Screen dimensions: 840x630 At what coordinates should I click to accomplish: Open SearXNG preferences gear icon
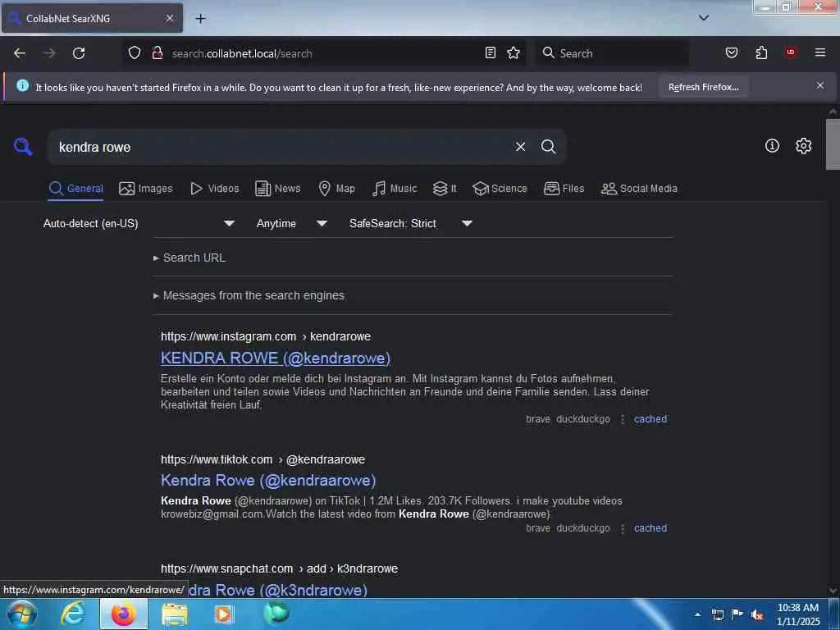(x=804, y=146)
